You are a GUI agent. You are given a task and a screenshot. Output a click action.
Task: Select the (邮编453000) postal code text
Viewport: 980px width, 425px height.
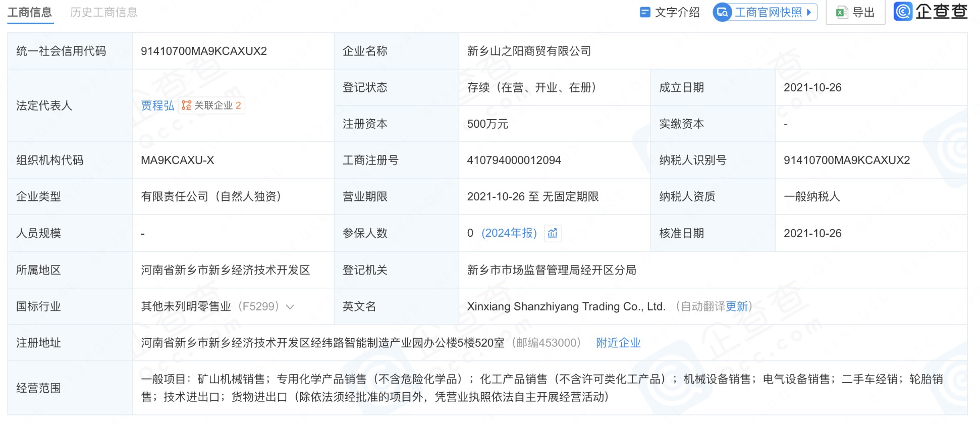546,343
